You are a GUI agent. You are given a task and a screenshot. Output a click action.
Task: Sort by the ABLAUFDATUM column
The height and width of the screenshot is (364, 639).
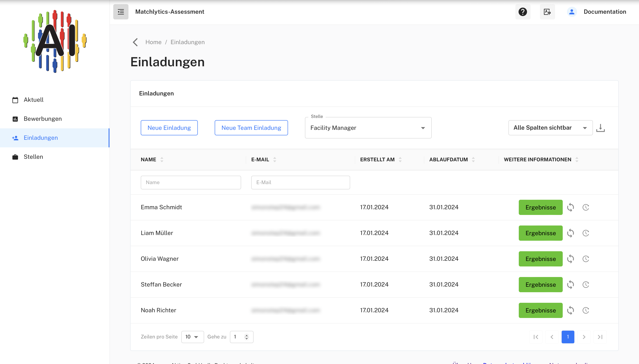coord(473,159)
